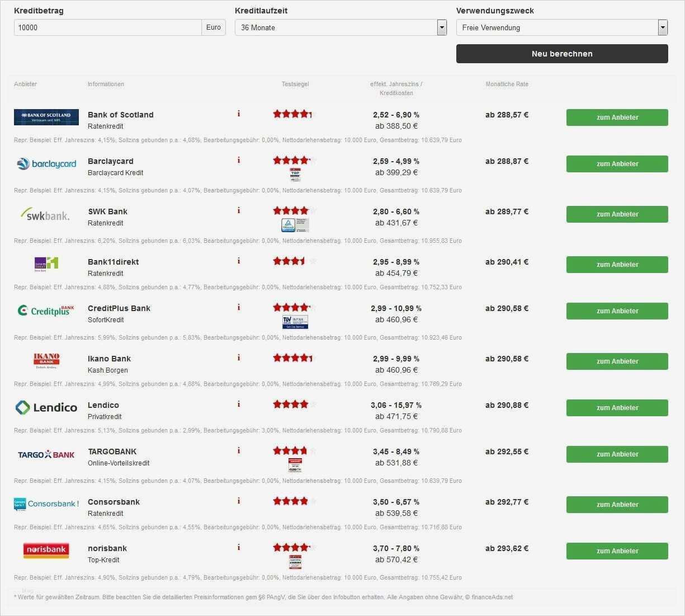Click the ab 289,77 € monthly rate
Viewport: 685px width, 616px height.
click(x=507, y=211)
